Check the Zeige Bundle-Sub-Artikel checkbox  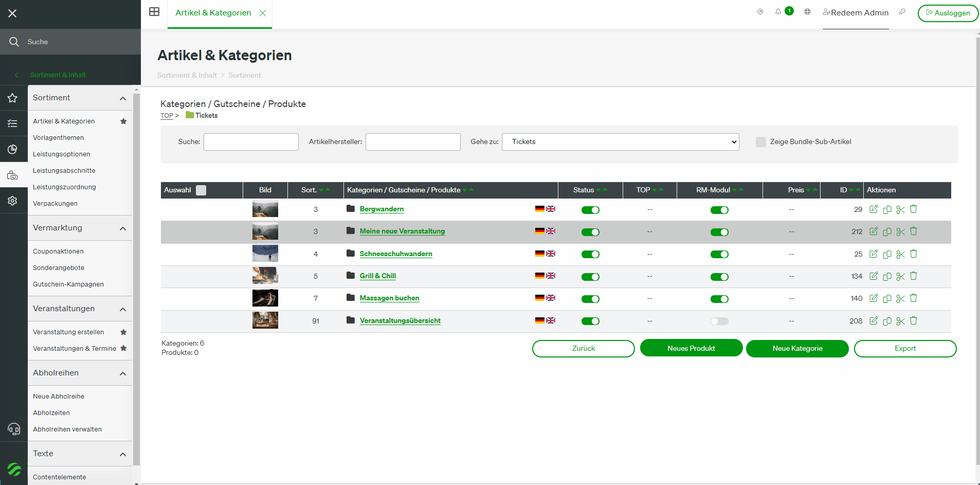click(761, 142)
